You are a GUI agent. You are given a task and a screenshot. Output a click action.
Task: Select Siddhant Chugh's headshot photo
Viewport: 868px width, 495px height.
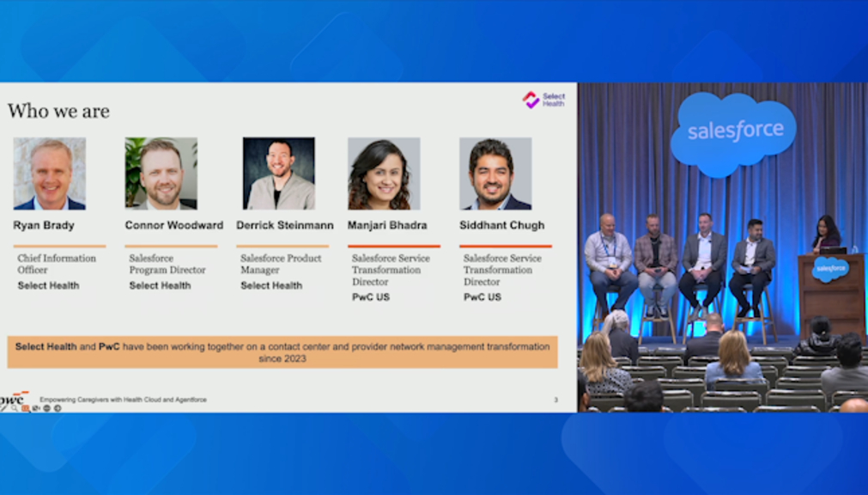pyautogui.click(x=495, y=174)
